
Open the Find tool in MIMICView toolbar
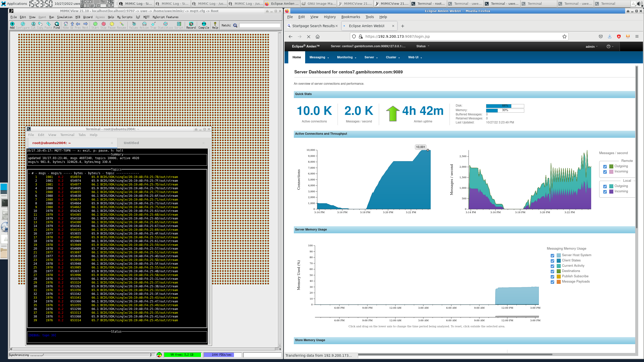(x=57, y=25)
